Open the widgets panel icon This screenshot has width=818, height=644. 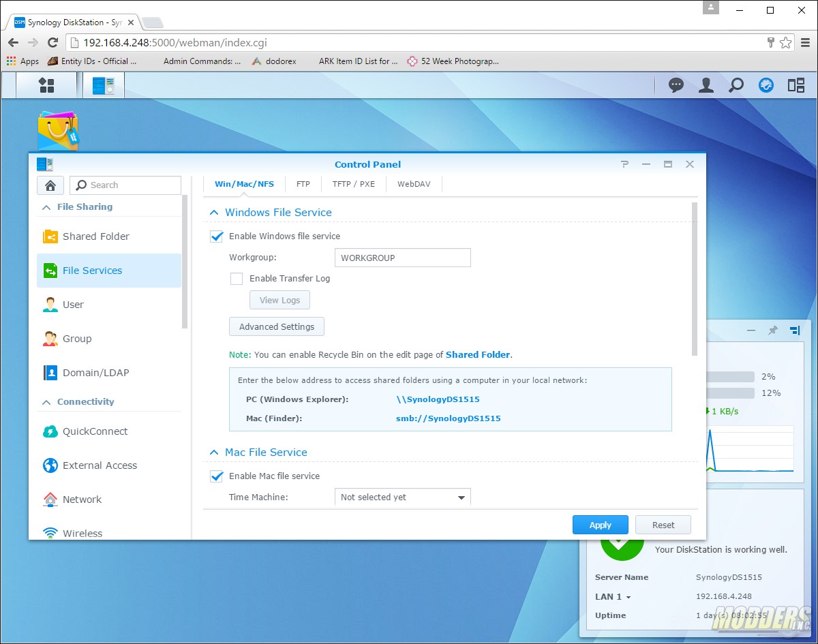[x=796, y=85]
